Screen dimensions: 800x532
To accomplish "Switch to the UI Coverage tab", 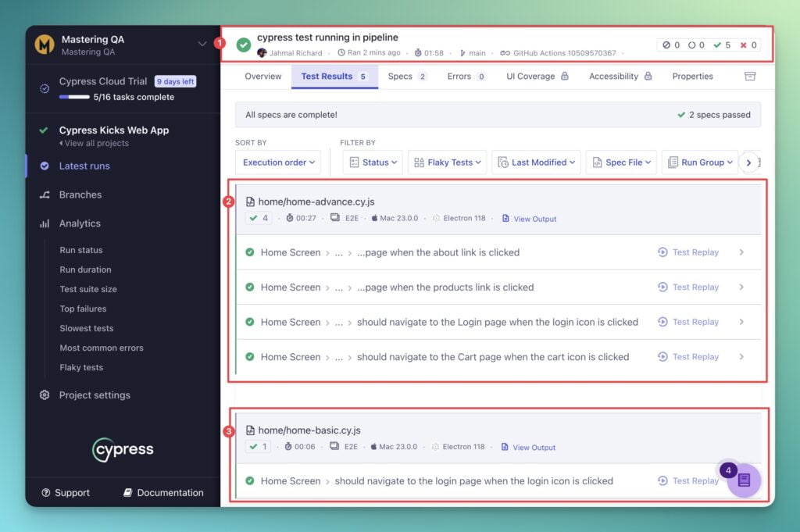I will coord(537,77).
